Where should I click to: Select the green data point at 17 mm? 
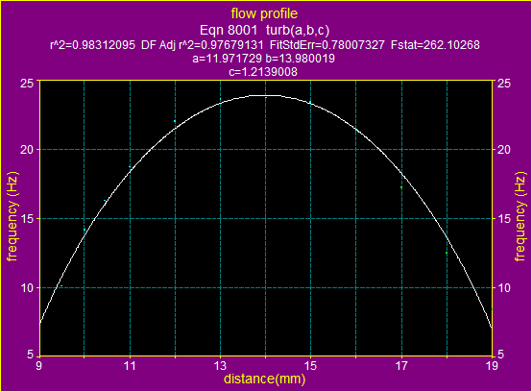(x=401, y=187)
